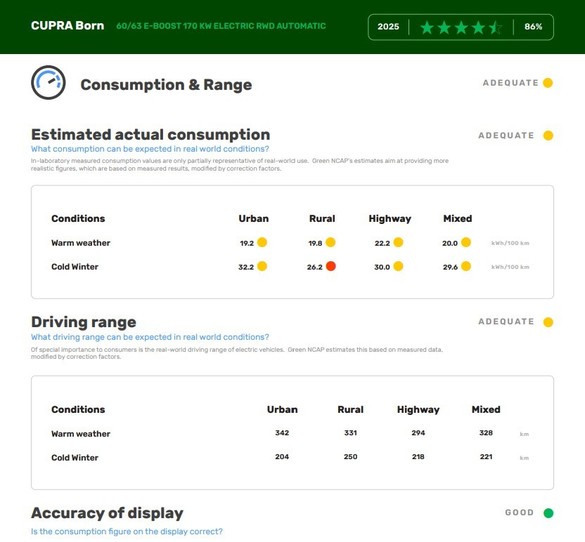Click the yellow dot next to 32.2 urban cold
The height and width of the screenshot is (542, 585).
[x=262, y=266]
